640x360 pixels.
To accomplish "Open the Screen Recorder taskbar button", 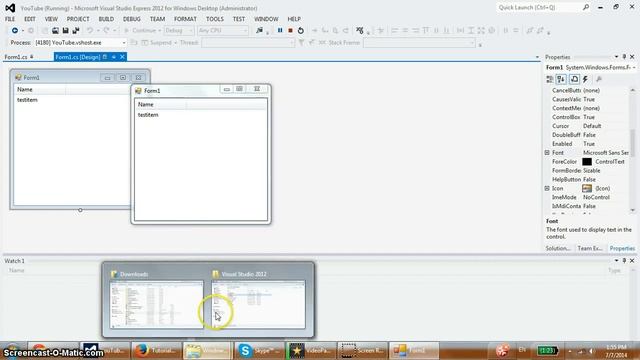I will point(362,351).
